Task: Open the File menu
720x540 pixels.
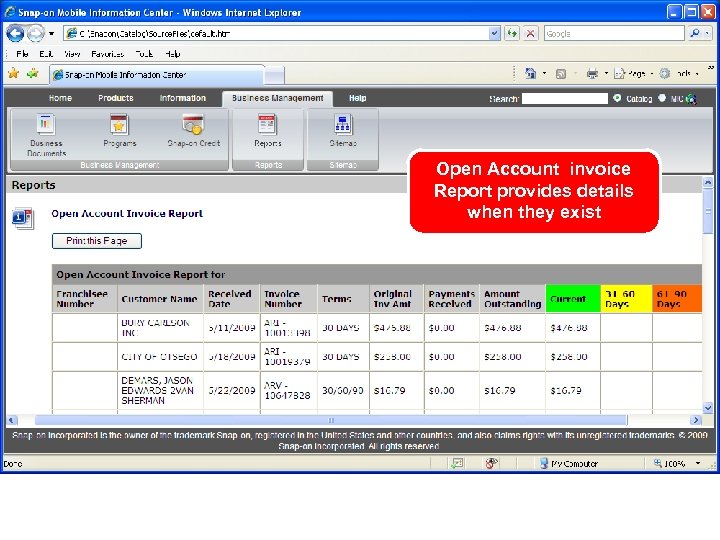Action: pos(22,54)
